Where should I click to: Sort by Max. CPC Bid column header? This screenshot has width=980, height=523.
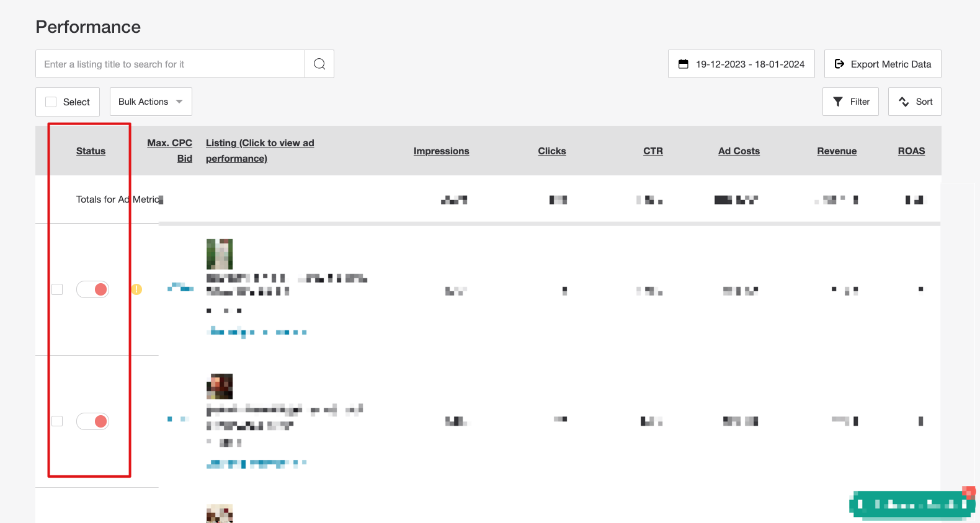169,151
